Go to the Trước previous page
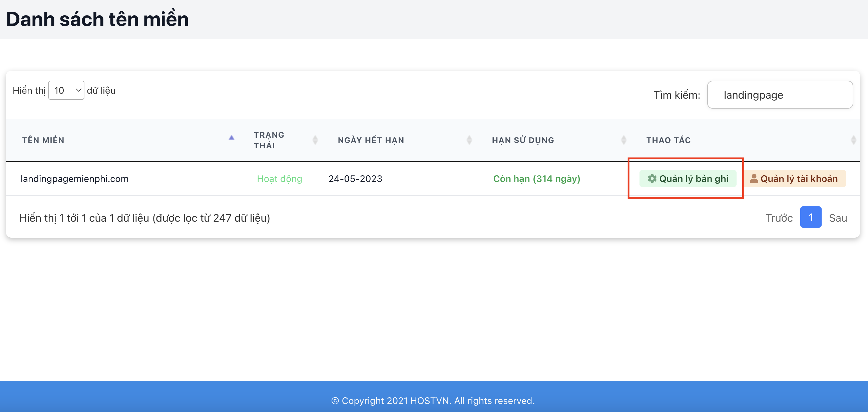Viewport: 868px width, 412px height. click(x=779, y=217)
